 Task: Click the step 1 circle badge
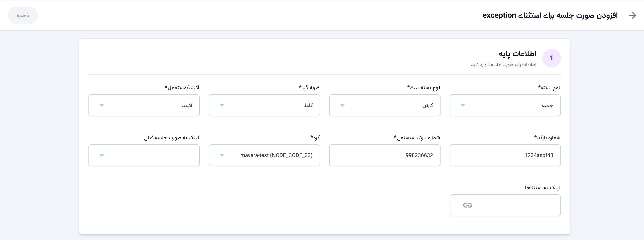click(x=551, y=58)
